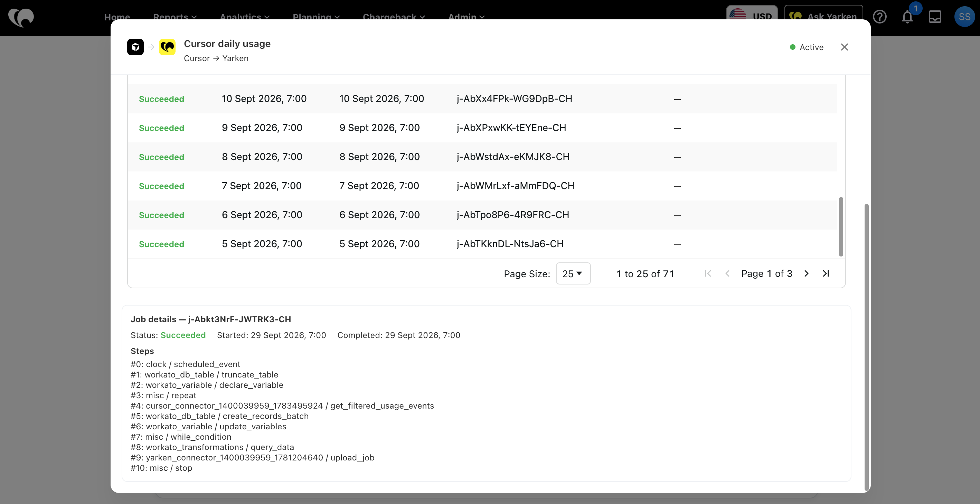Go to the Home menu item
Viewport: 980px width, 504px height.
tap(117, 17)
